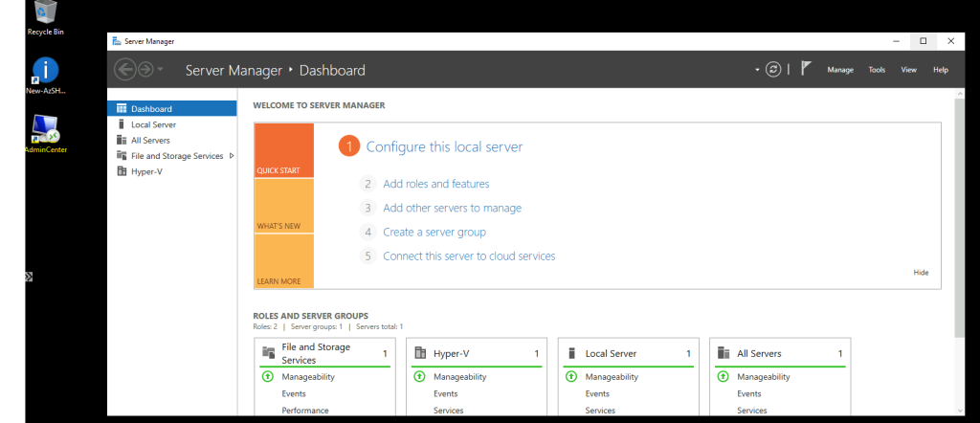Select All Servers in the sidebar
The image size is (980, 423).
coord(172,140)
